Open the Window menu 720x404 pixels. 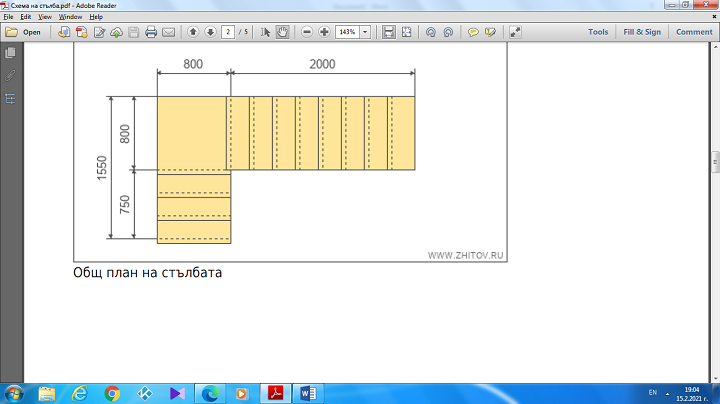click(x=70, y=17)
